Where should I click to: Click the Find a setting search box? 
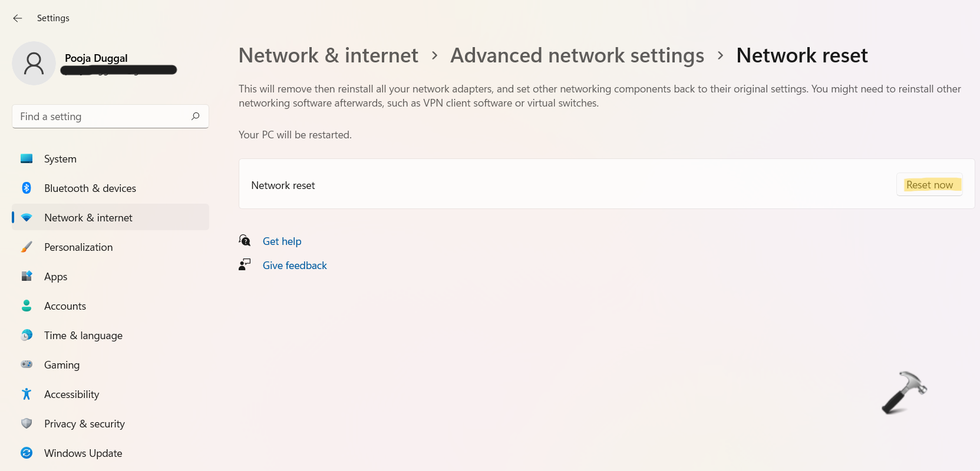pos(103,117)
